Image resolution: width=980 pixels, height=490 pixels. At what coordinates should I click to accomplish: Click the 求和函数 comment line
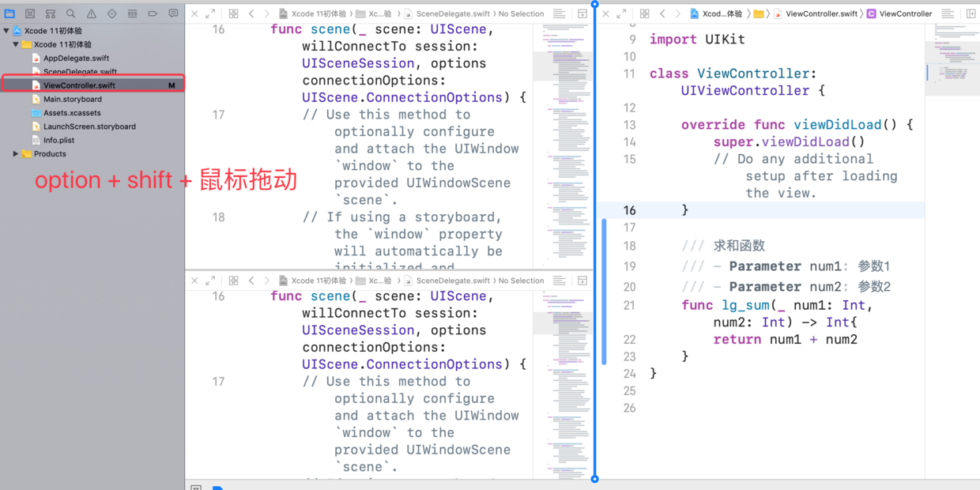(x=723, y=246)
